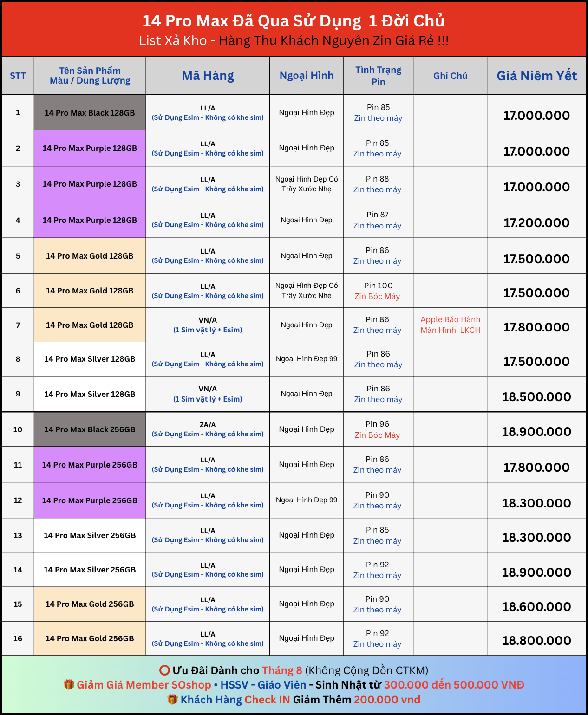Click the title "14 Pro Max Đã Qua Sử Dụng 1 Đời Chủ"
This screenshot has width=588, height=715.
pyautogui.click(x=294, y=21)
